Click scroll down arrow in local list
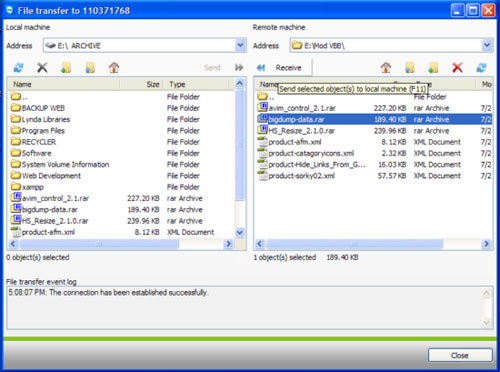The image size is (500, 372). (x=240, y=232)
